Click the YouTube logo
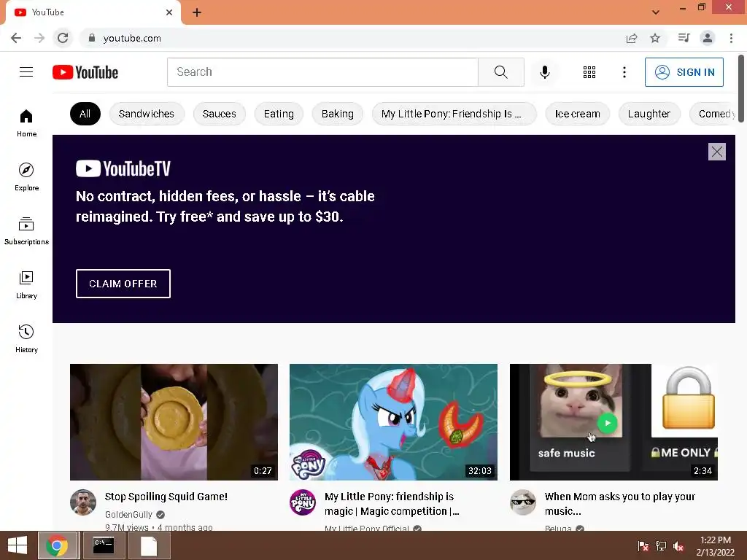Screen dimensions: 747x560 click(85, 72)
